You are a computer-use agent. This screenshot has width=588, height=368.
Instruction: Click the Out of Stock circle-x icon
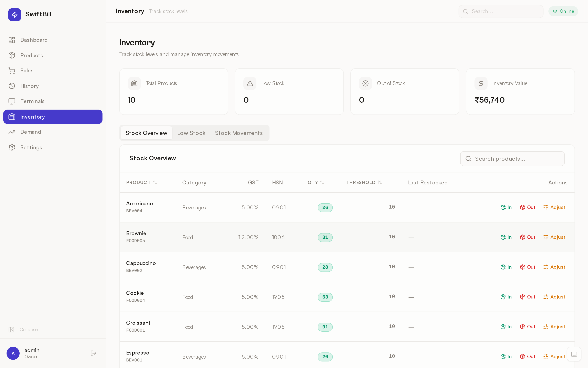click(x=365, y=83)
